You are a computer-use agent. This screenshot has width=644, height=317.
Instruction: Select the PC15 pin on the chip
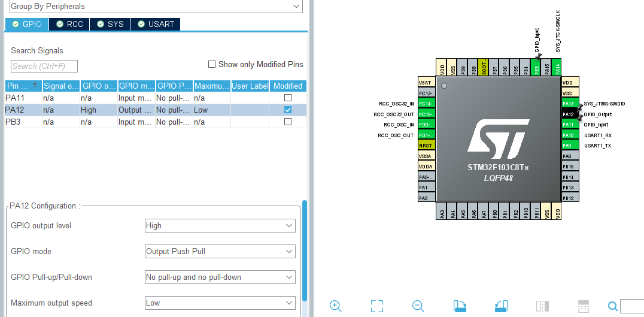426,114
